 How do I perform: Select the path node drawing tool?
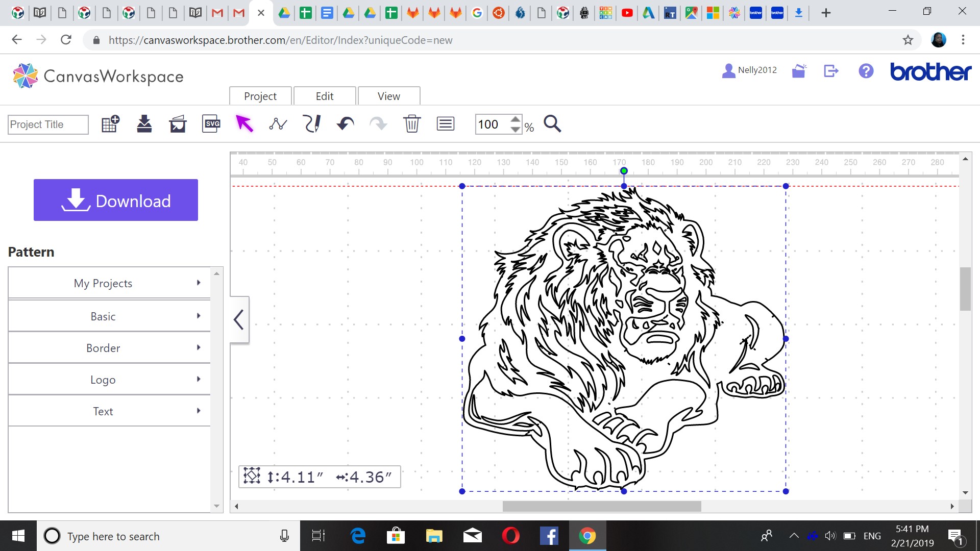(x=278, y=124)
